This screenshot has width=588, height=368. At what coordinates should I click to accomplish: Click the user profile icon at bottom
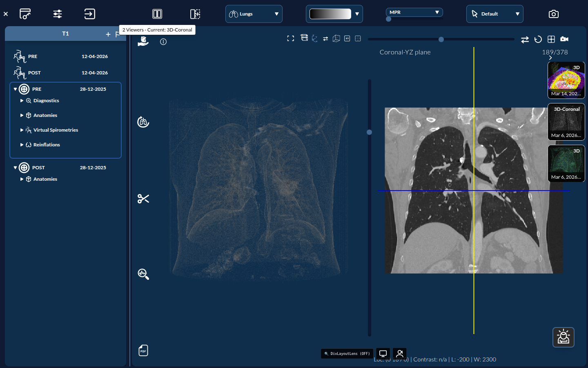(400, 353)
